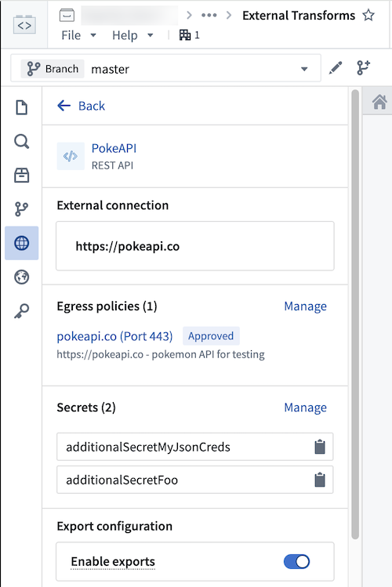Viewport: 392px width, 587px height.
Task: Go Back to the sources list
Action: pyautogui.click(x=81, y=106)
